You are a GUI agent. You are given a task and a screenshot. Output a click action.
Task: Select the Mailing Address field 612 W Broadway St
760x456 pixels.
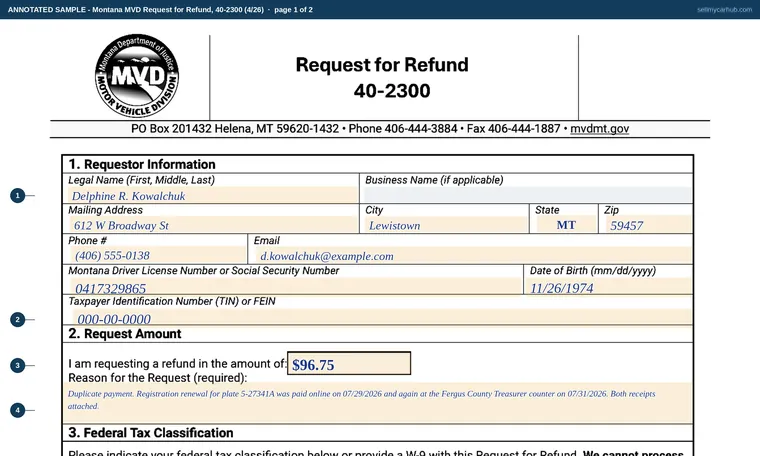213,225
